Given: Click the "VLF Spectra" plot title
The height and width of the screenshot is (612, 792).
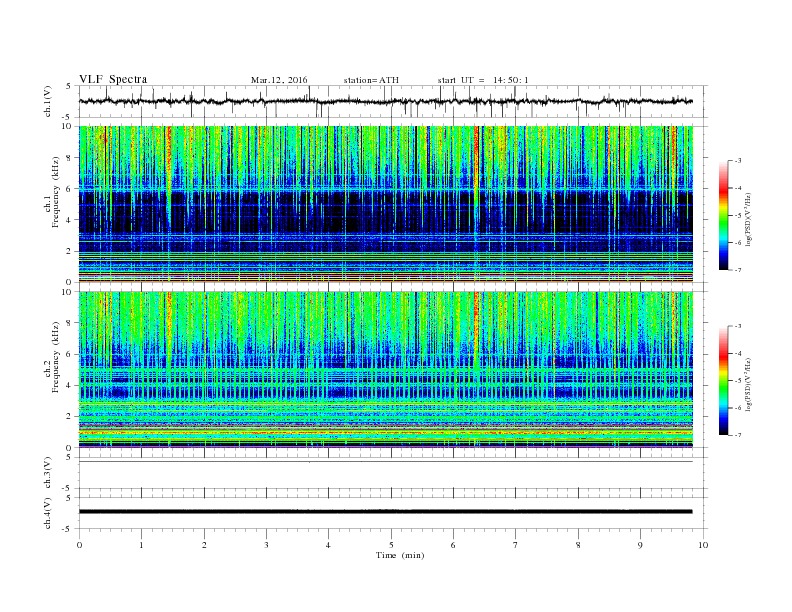Looking at the screenshot, I should (113, 79).
